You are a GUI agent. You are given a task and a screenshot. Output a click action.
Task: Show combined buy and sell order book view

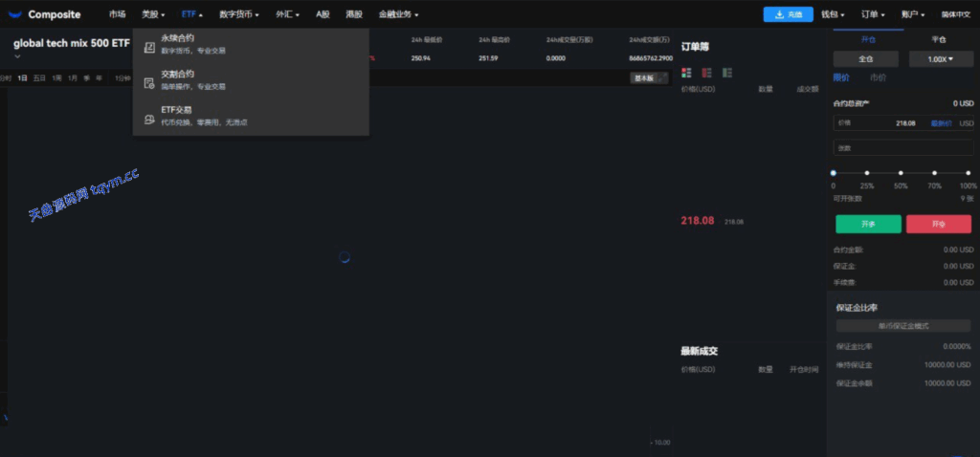pos(686,73)
